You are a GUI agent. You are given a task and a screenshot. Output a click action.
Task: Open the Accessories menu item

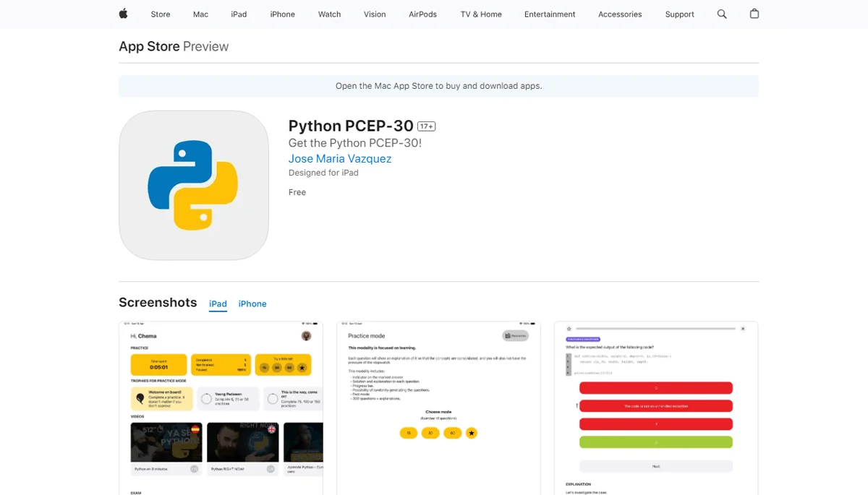coord(620,14)
